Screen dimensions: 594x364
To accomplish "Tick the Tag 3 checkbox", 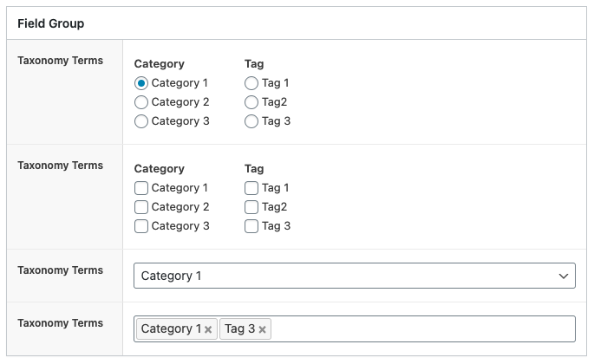I will point(251,226).
